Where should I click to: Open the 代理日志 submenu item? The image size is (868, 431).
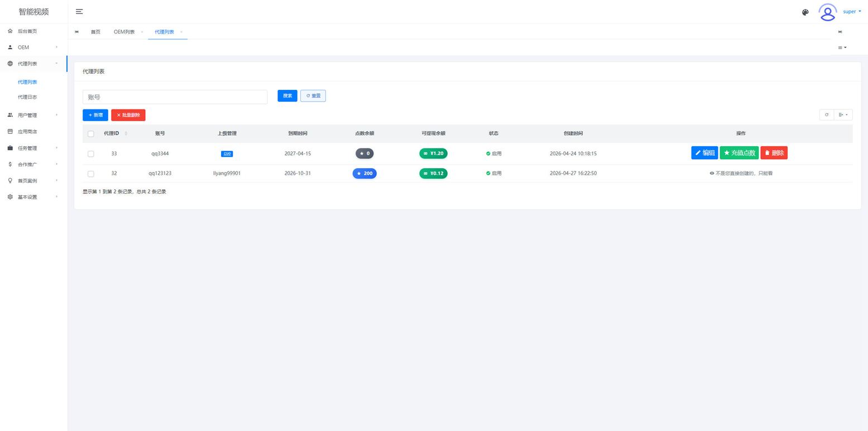coord(27,97)
